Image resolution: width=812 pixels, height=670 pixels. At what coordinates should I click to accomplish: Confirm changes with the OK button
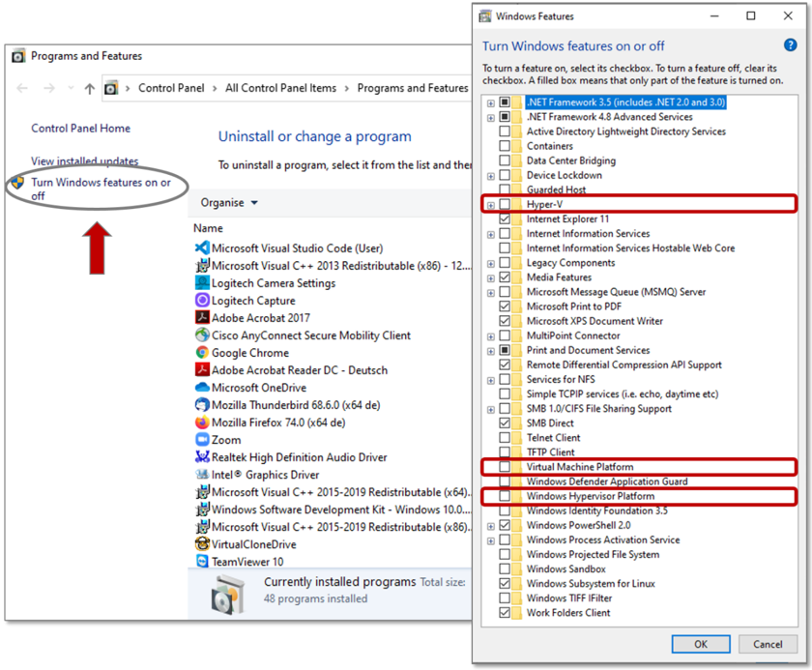pyautogui.click(x=700, y=644)
